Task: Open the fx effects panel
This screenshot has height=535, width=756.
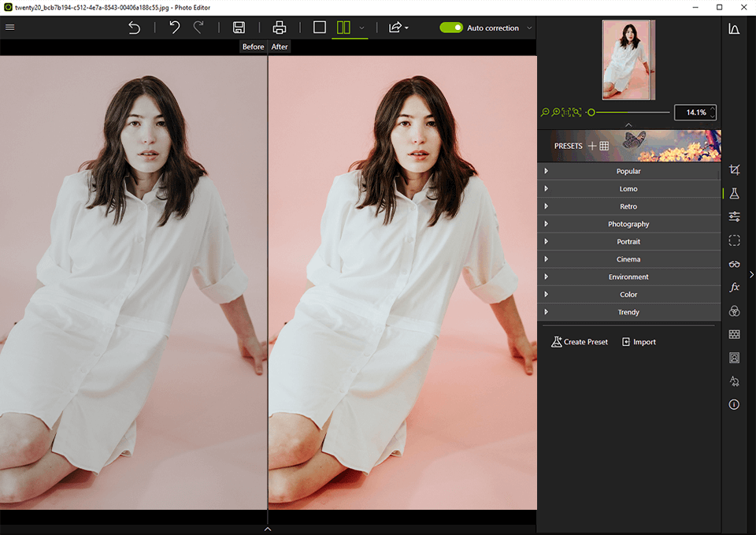Action: [734, 288]
